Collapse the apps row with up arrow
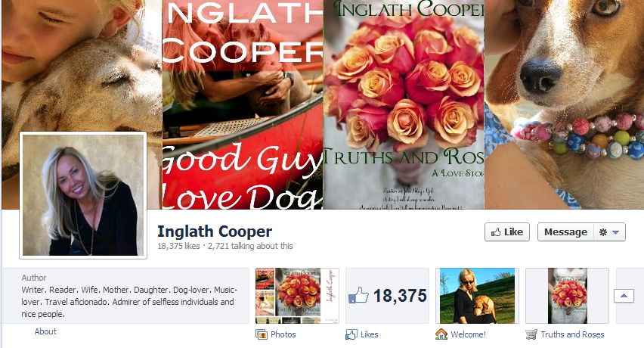 [624, 296]
